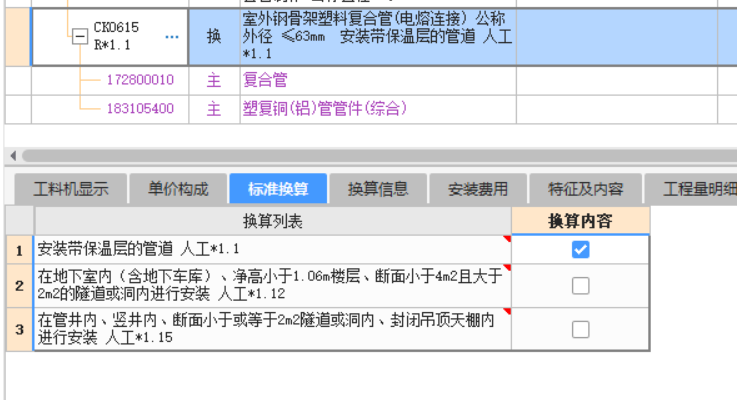Collapse the CK0615 tree node
The width and height of the screenshot is (737, 400).
pos(79,36)
